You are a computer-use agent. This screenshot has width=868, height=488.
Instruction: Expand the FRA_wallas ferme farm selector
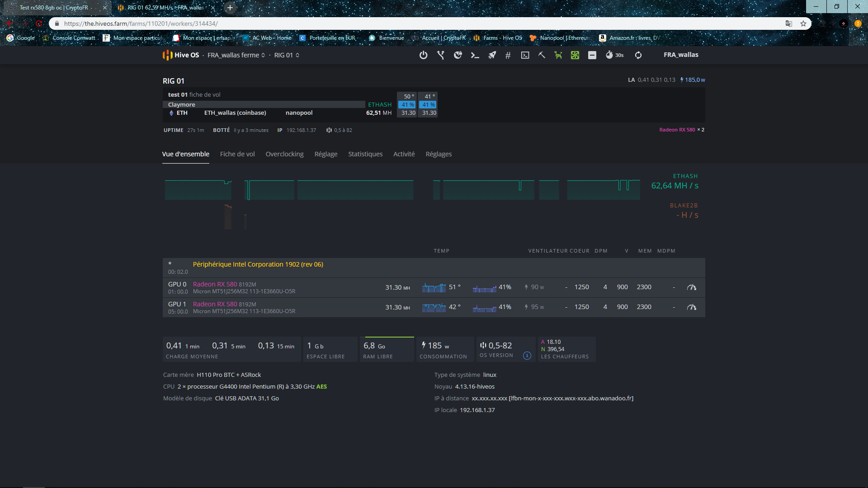pyautogui.click(x=236, y=55)
